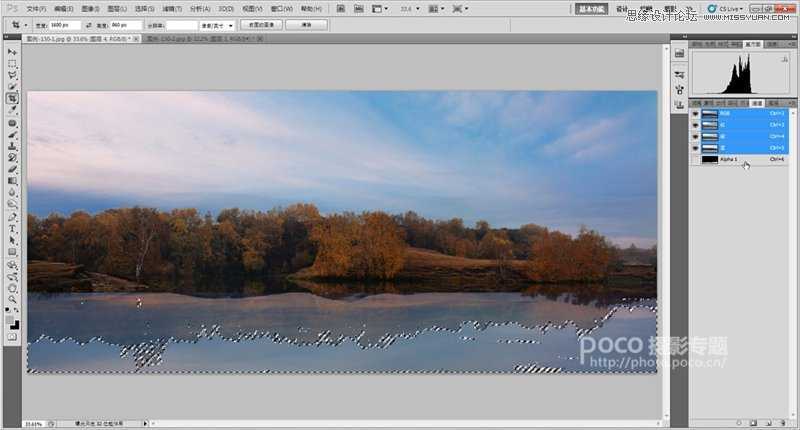Select the Eyedropper tool

pos(12,109)
